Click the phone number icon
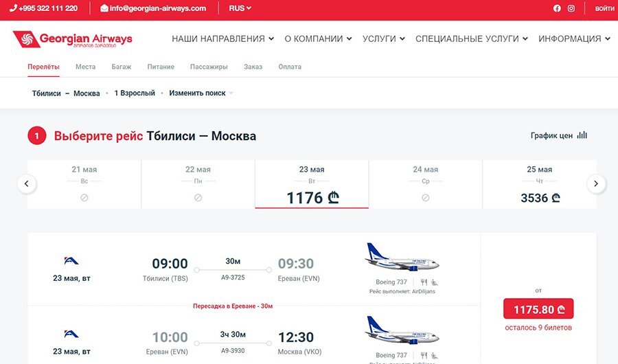The height and width of the screenshot is (364, 618). click(14, 8)
